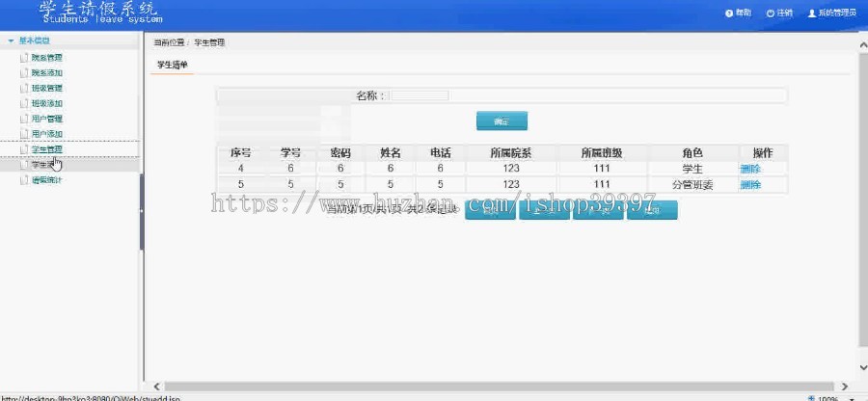Image resolution: width=868 pixels, height=401 pixels.
Task: Click the 学生管理 breadcrumb text
Action: click(x=209, y=42)
